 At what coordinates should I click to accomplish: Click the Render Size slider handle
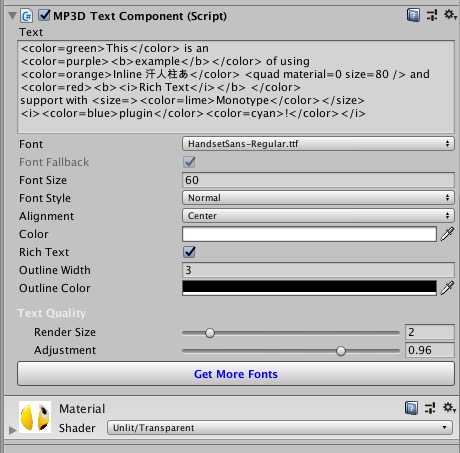coord(210,333)
